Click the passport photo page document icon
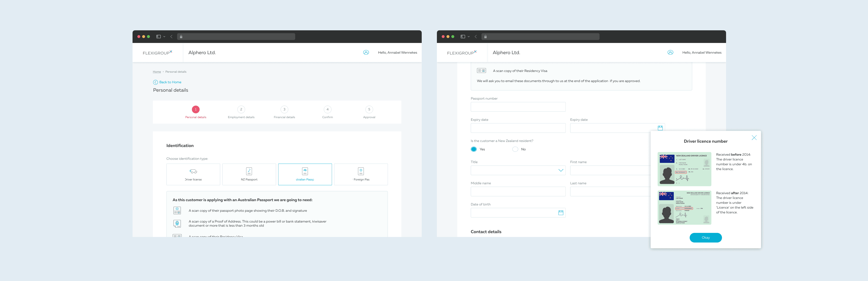Screen dimensions: 868x281 [x=177, y=211]
